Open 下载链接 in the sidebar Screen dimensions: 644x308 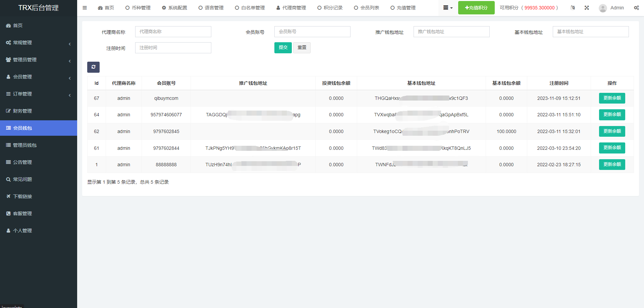(x=39, y=196)
